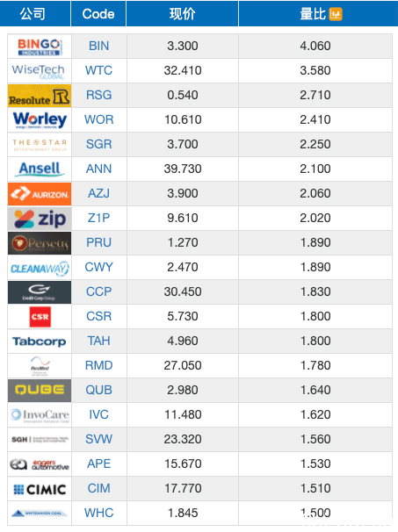Click the orange chart icon beside 量比
Viewport: 398px width, 532px height.
click(336, 14)
